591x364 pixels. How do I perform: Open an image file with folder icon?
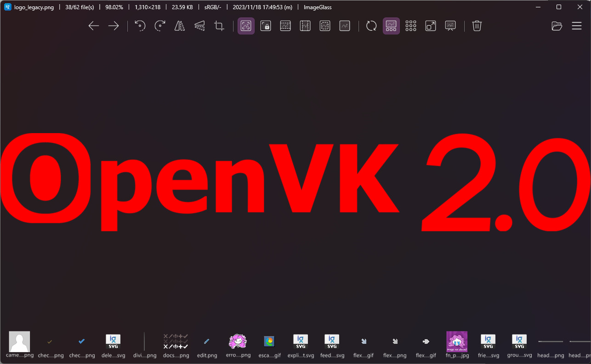(x=557, y=26)
